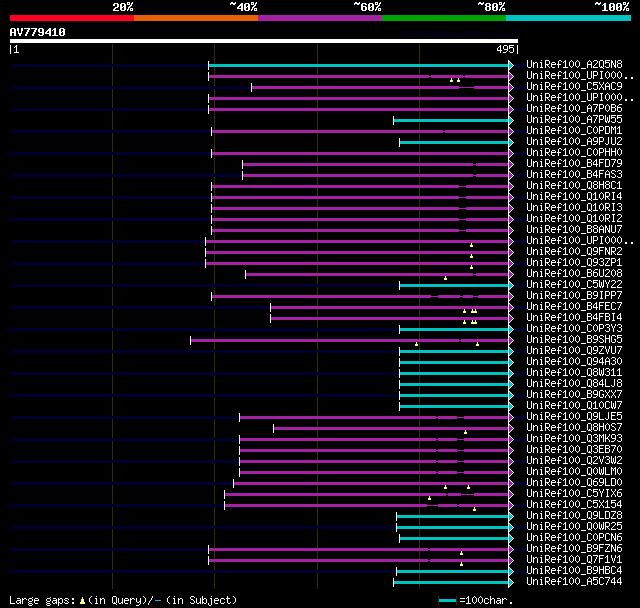
Task: Select hit label UniRef100_A9PJU2
Action: tap(574, 142)
